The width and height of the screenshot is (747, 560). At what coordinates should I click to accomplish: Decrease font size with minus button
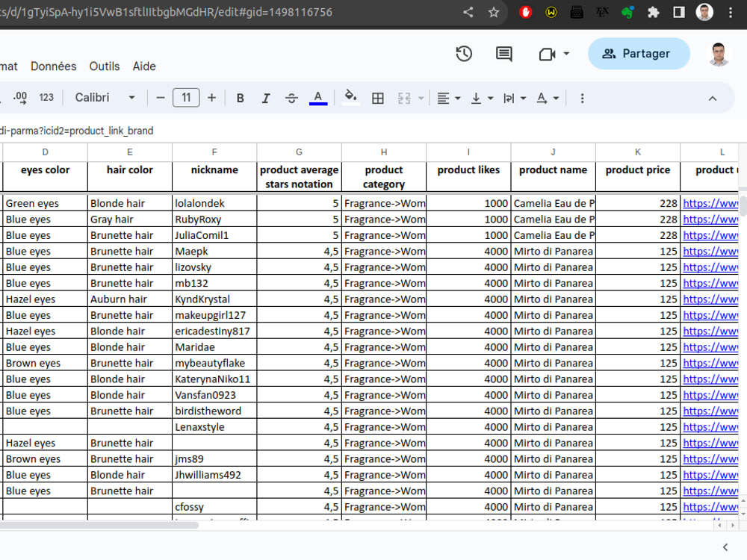point(161,98)
